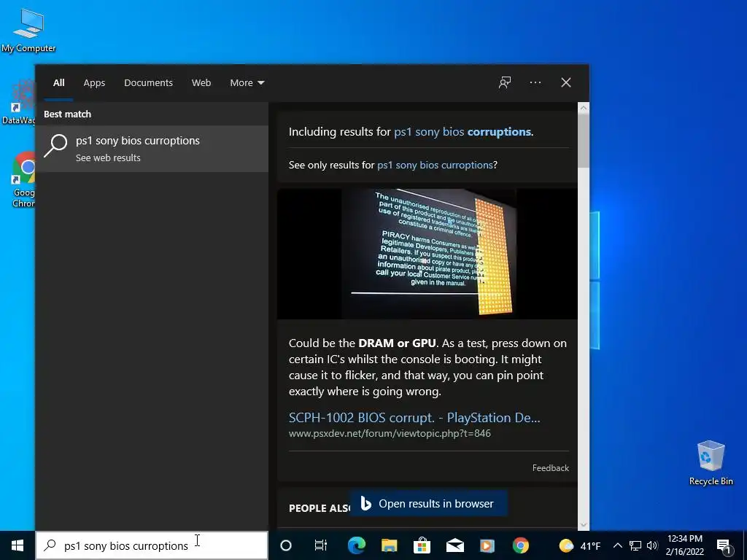The height and width of the screenshot is (560, 747).
Task: Open network status tray icon
Action: 635,545
